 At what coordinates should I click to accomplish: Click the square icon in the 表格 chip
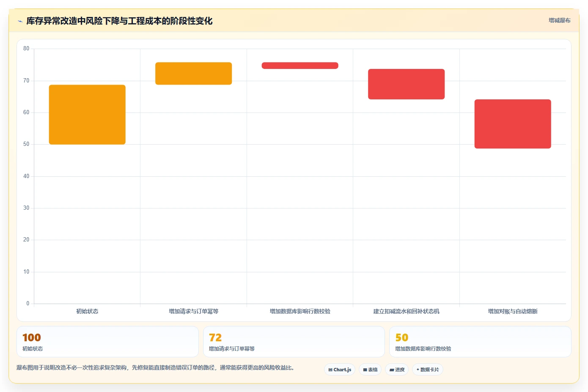365,370
